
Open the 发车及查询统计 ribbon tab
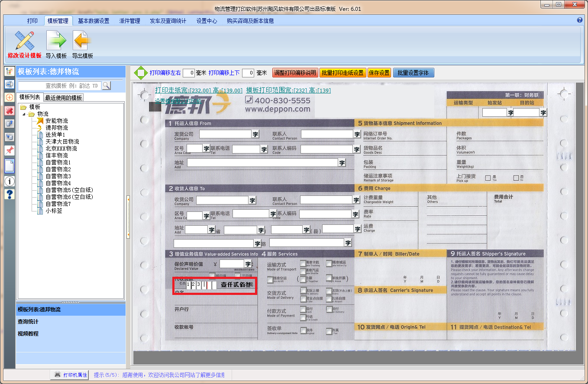tap(168, 21)
